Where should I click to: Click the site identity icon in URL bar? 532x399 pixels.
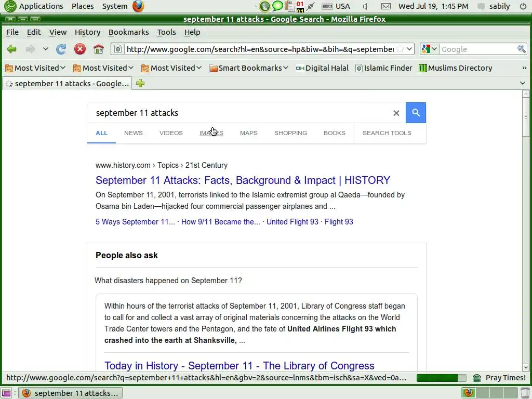(118, 49)
